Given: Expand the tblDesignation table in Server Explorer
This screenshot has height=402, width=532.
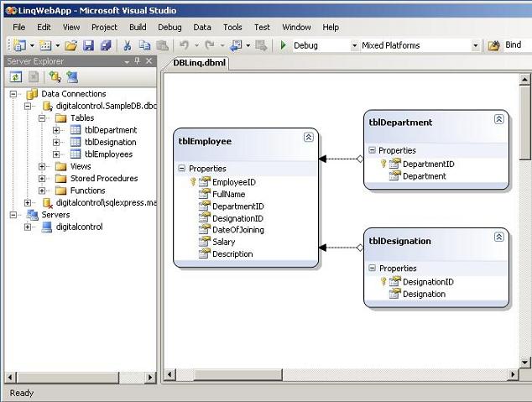Looking at the screenshot, I should point(56,143).
